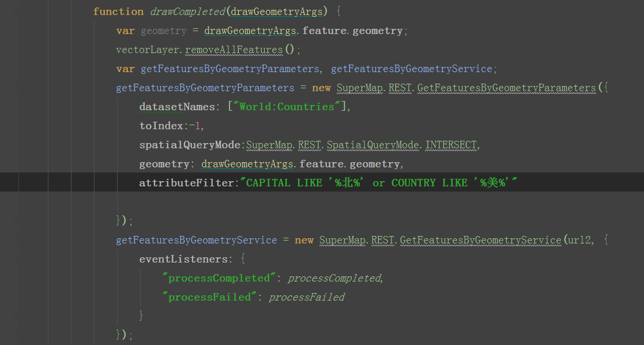Click removeAllFeatures method call
Viewport: 644px width, 345px height.
(234, 50)
